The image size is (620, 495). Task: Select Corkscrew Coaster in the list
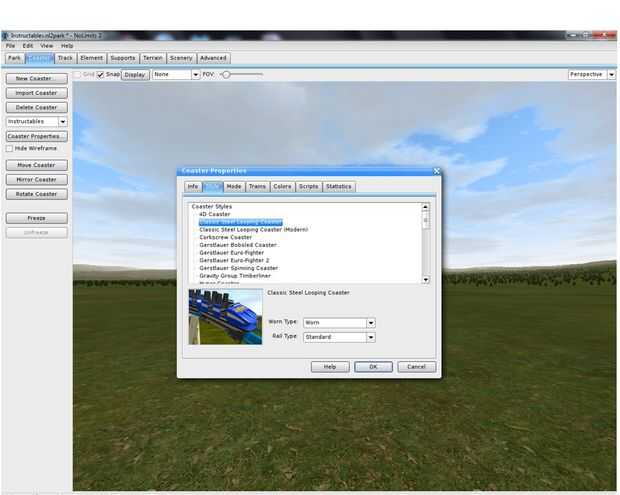click(225, 238)
